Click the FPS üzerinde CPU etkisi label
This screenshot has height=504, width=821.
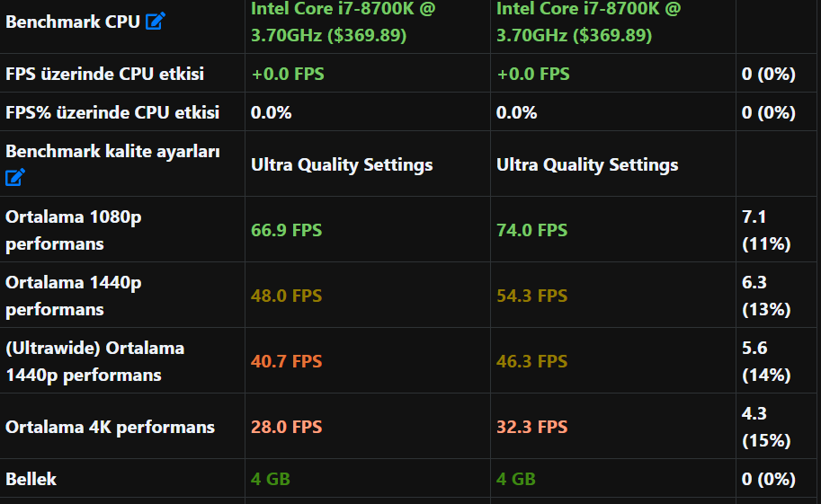click(104, 74)
